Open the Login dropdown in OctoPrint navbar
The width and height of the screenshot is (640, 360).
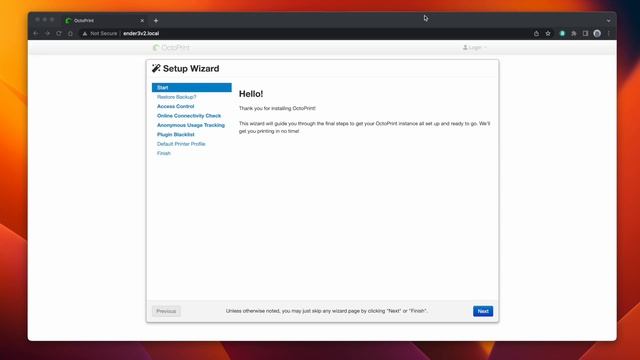(x=474, y=48)
